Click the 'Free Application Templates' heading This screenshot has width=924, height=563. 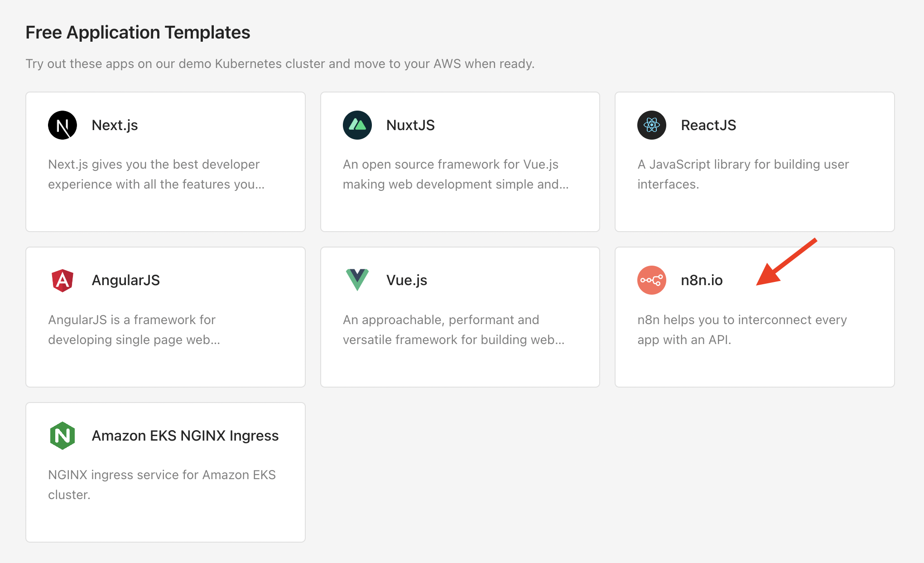pos(138,33)
